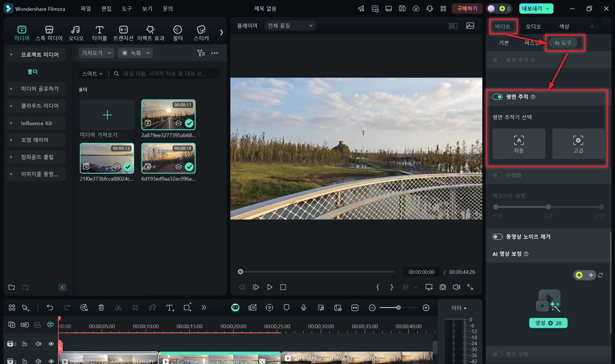Select the Basic (기본) sub-tab

click(504, 43)
